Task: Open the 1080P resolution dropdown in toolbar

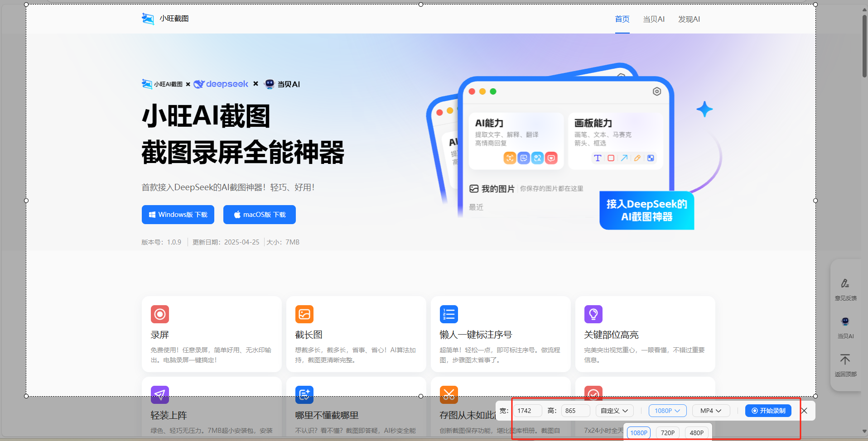Action: click(668, 411)
